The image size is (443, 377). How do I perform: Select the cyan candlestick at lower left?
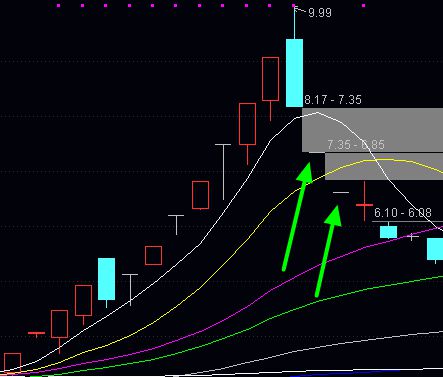pyautogui.click(x=107, y=279)
